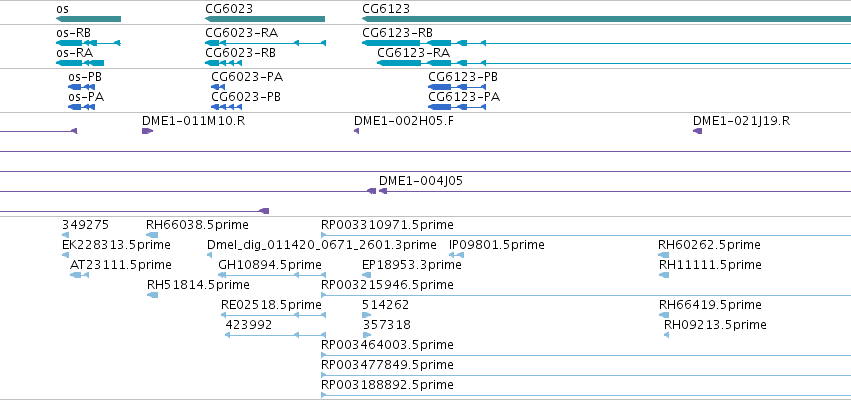Select the CG6123-PA protein feature

point(457,107)
